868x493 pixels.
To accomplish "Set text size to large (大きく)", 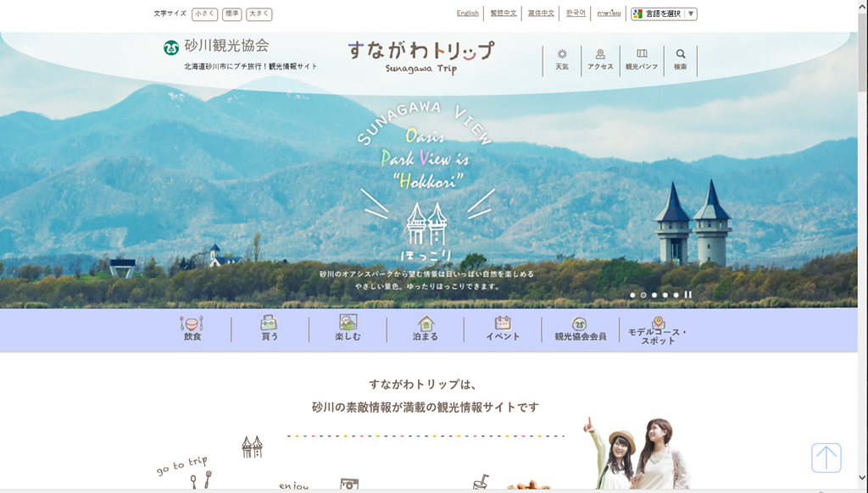I will click(x=259, y=14).
